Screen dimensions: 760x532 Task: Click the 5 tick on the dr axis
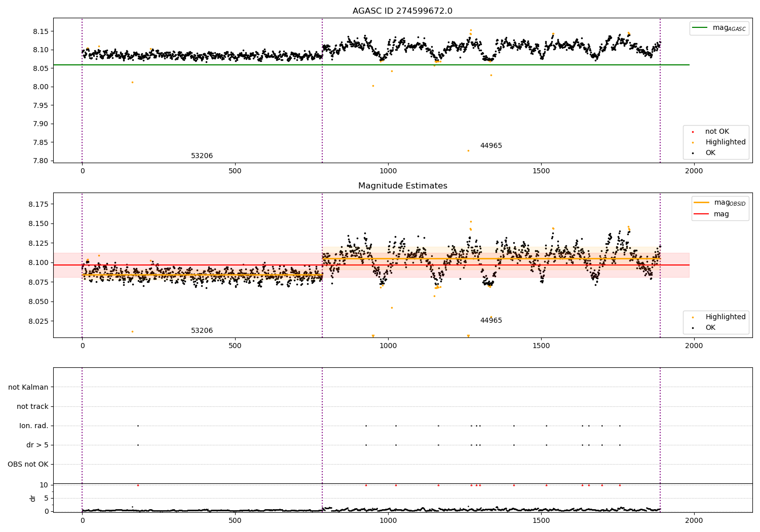(x=46, y=498)
